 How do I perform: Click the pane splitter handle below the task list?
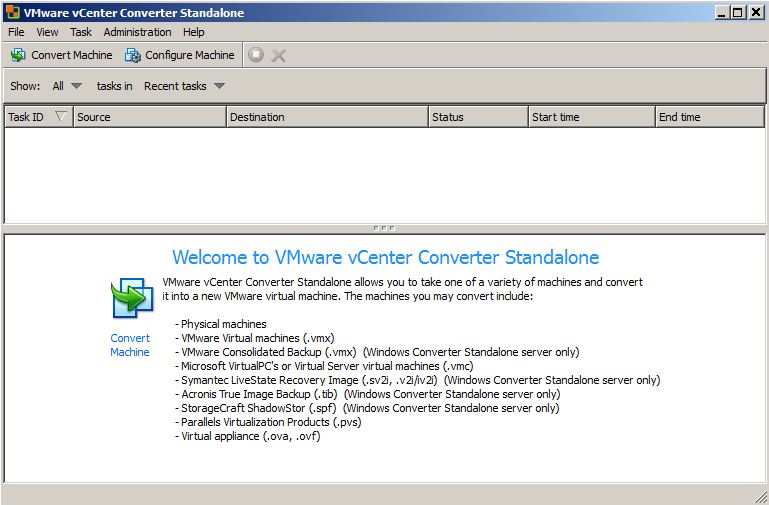coord(384,228)
